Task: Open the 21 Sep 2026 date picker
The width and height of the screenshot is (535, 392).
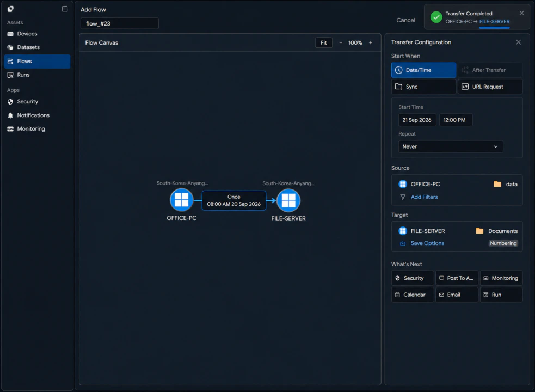Action: 417,120
